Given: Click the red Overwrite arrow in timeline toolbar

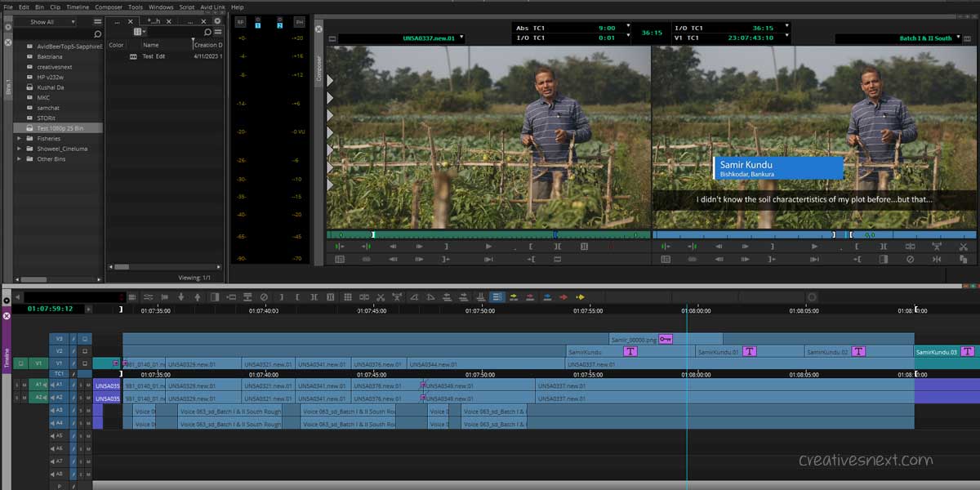Looking at the screenshot, I should point(563,297).
